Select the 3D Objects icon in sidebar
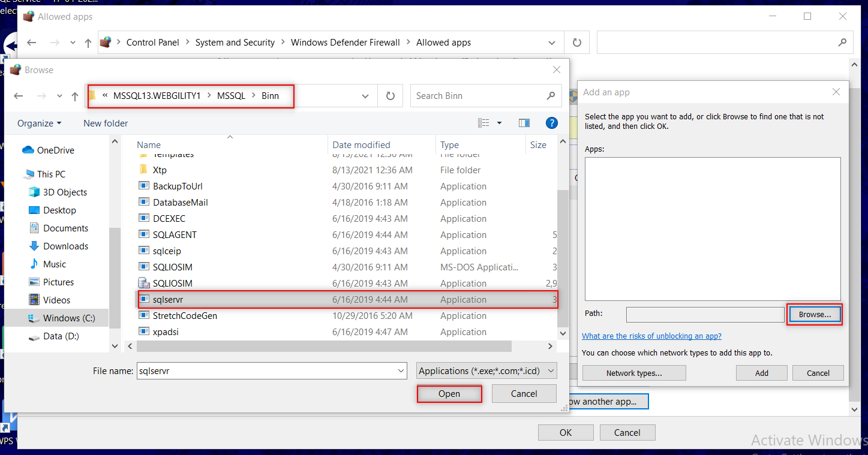Image resolution: width=868 pixels, height=455 pixels. 34,192
